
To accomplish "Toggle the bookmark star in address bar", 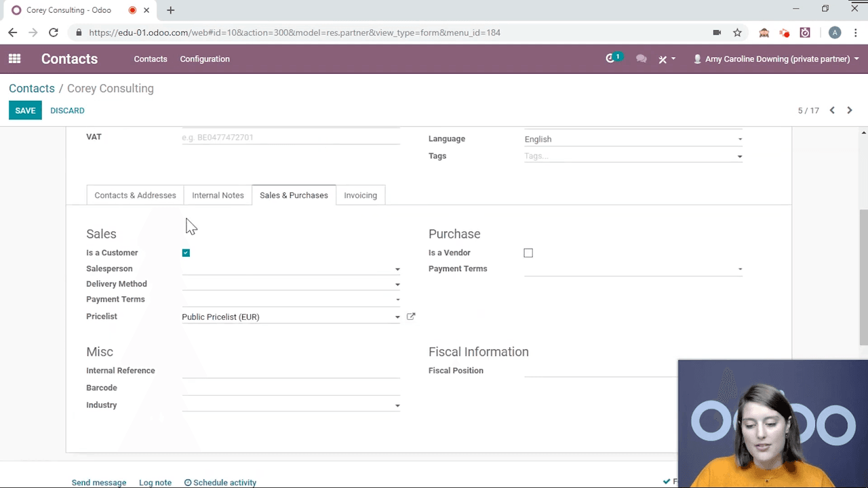I will (x=737, y=32).
